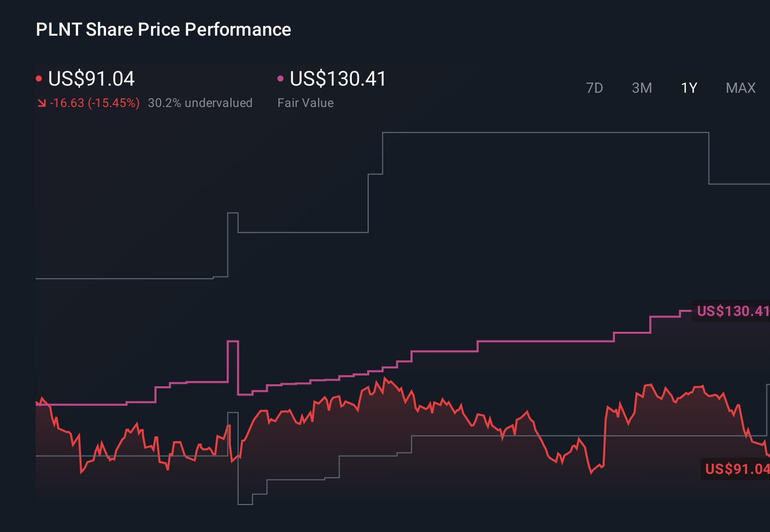
Task: Select the 1Y time range option
Action: pos(688,88)
